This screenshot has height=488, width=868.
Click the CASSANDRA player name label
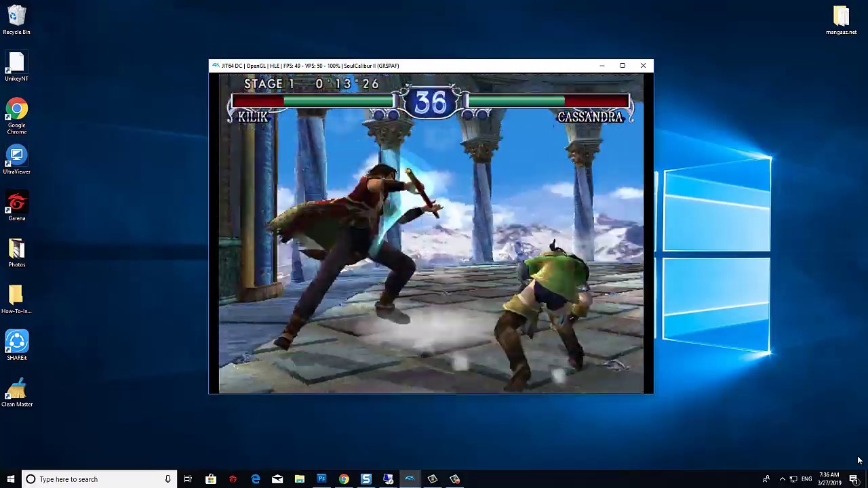pyautogui.click(x=590, y=117)
